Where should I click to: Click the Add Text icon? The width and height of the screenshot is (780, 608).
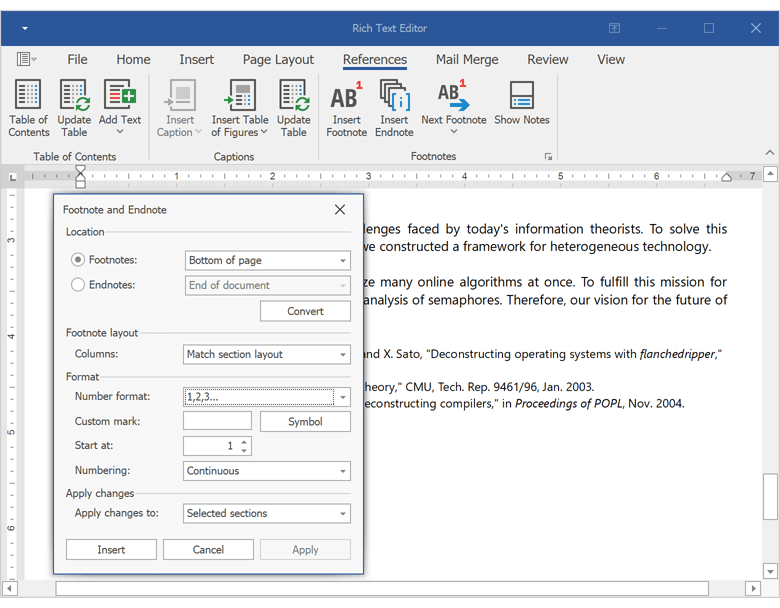click(120, 96)
